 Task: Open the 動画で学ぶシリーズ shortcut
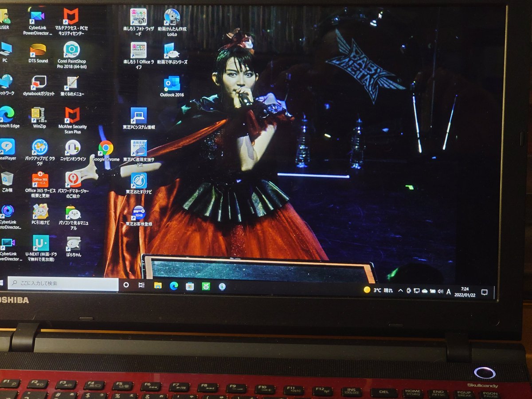pos(172,54)
